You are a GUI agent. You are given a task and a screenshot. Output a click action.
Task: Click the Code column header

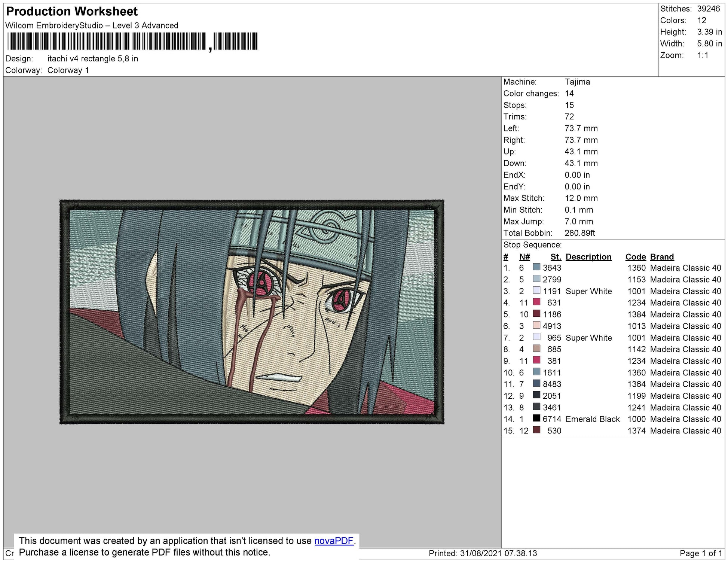coord(635,256)
